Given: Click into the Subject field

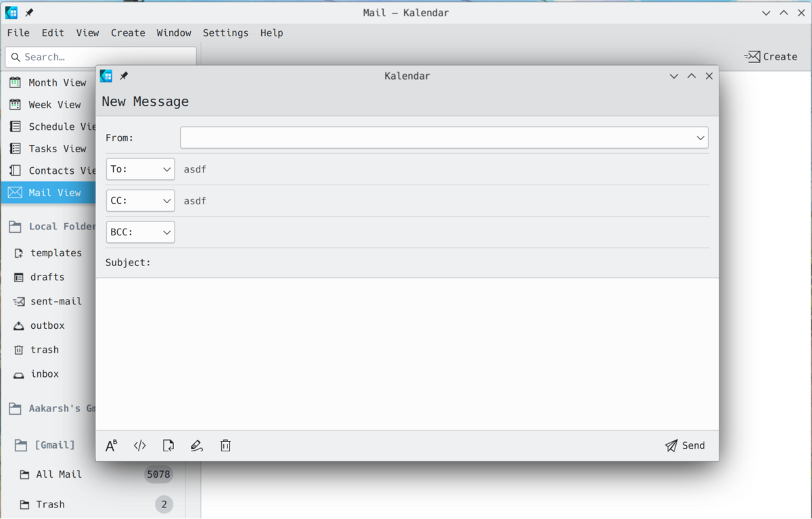Looking at the screenshot, I should click(x=426, y=263).
